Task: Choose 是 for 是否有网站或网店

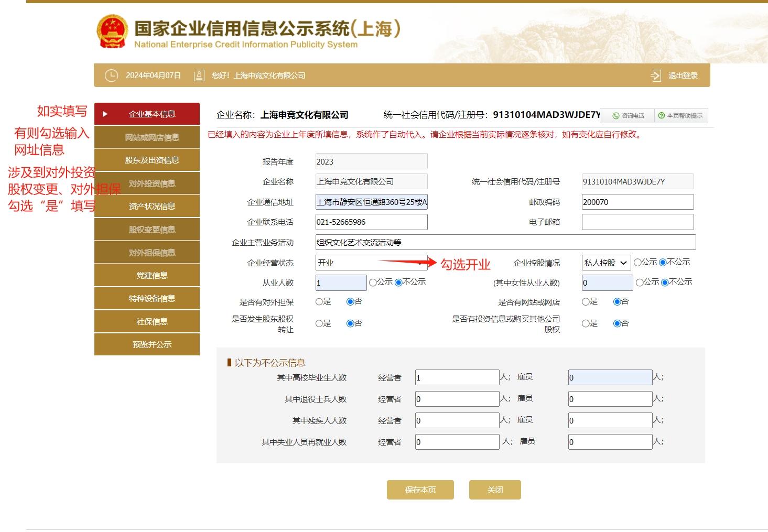Action: pyautogui.click(x=586, y=301)
